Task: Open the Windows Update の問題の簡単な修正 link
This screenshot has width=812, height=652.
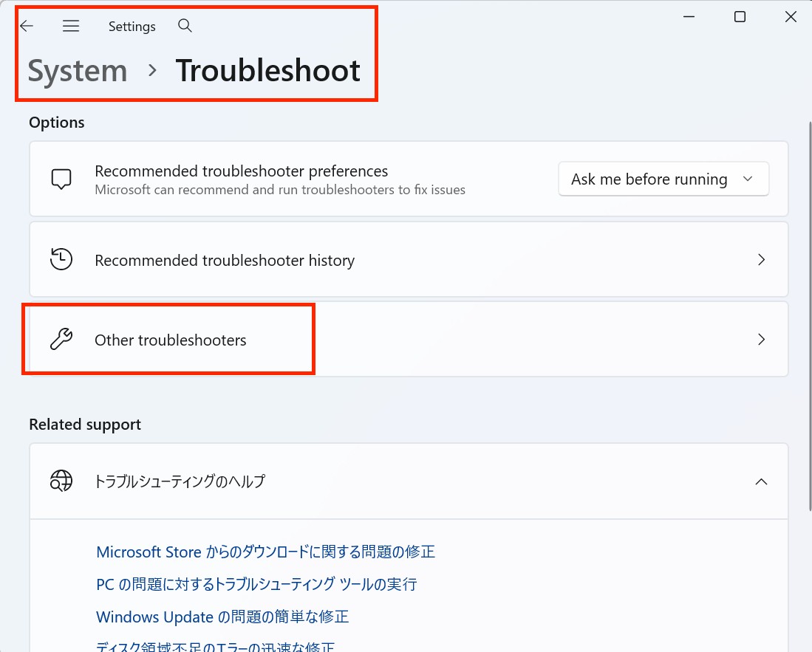Action: click(222, 617)
